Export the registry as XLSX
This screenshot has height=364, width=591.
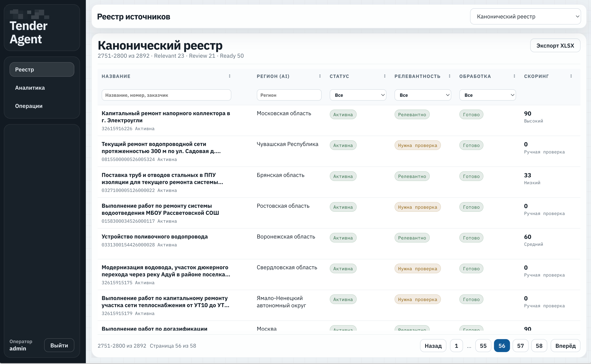coord(555,45)
